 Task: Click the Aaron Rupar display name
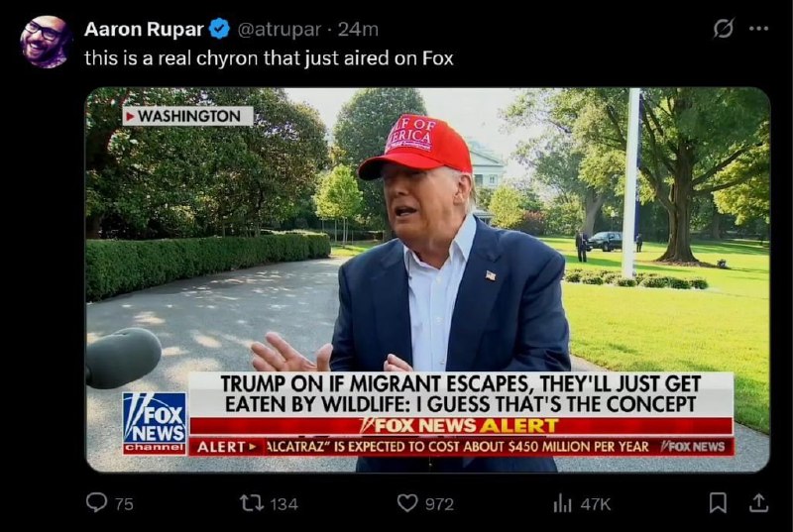(144, 30)
